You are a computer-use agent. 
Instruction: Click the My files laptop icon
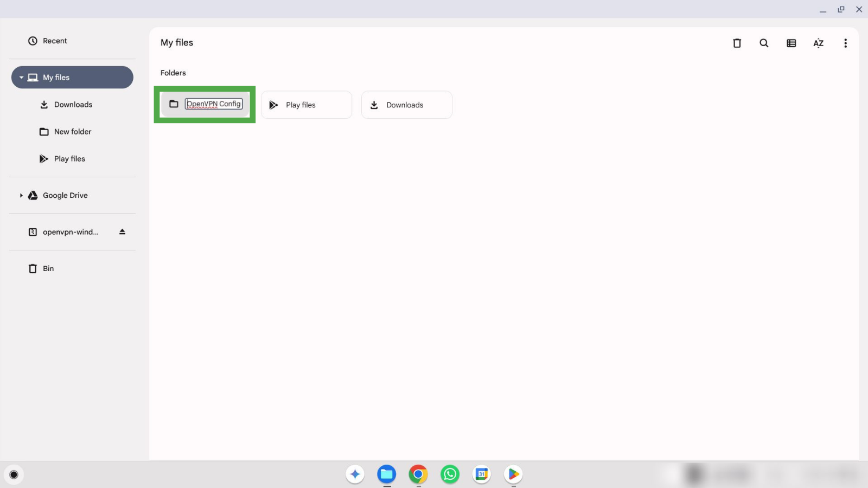[33, 78]
